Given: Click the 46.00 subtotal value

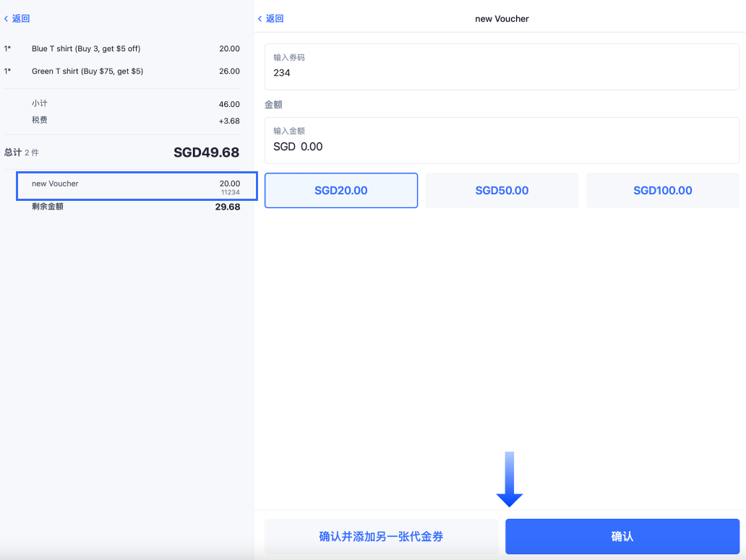Looking at the screenshot, I should coord(229,104).
